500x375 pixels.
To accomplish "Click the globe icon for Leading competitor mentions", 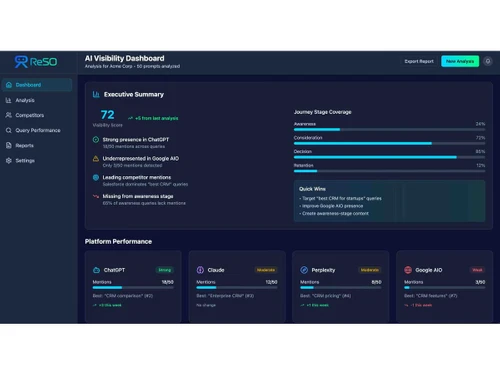I will tap(96, 178).
